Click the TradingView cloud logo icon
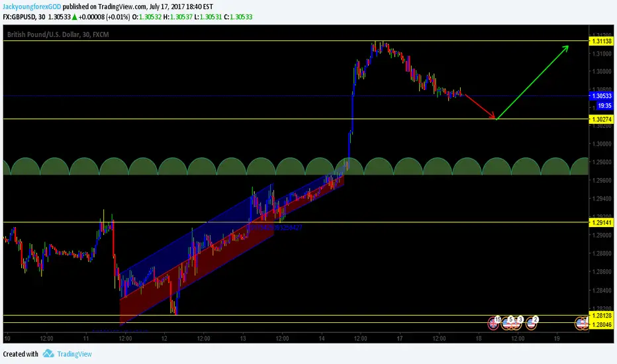The image size is (617, 364). point(48,353)
